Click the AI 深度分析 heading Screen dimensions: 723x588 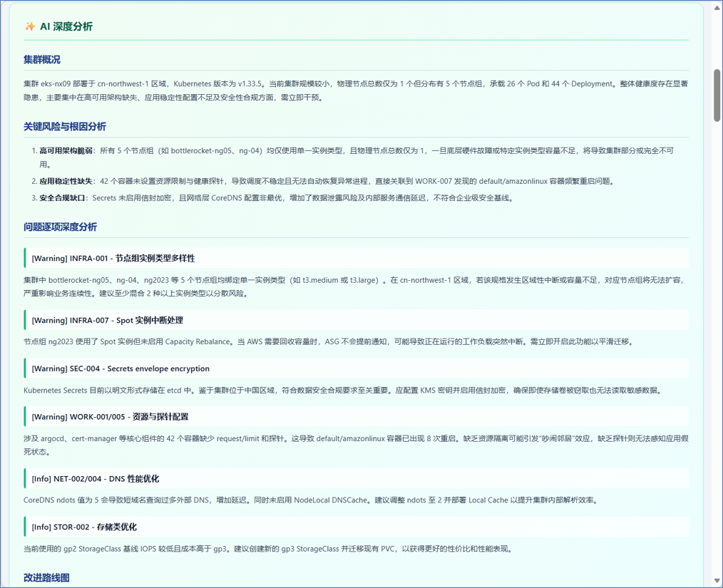[x=66, y=27]
